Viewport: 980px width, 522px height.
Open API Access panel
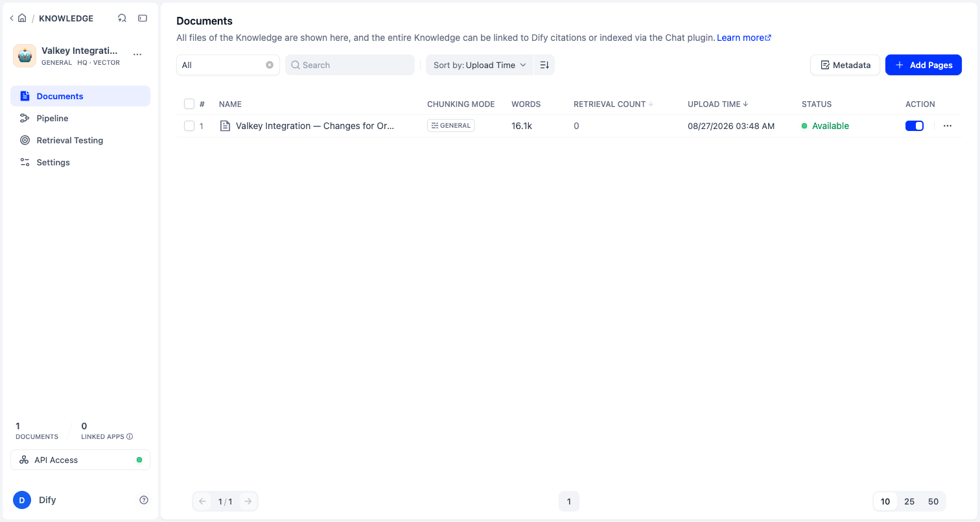pos(80,460)
